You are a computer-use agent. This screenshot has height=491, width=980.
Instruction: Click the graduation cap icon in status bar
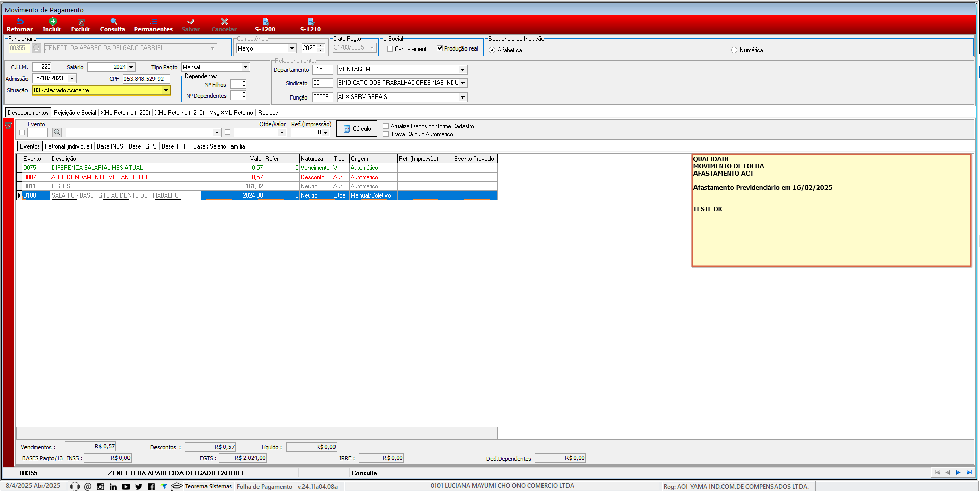coord(176,486)
